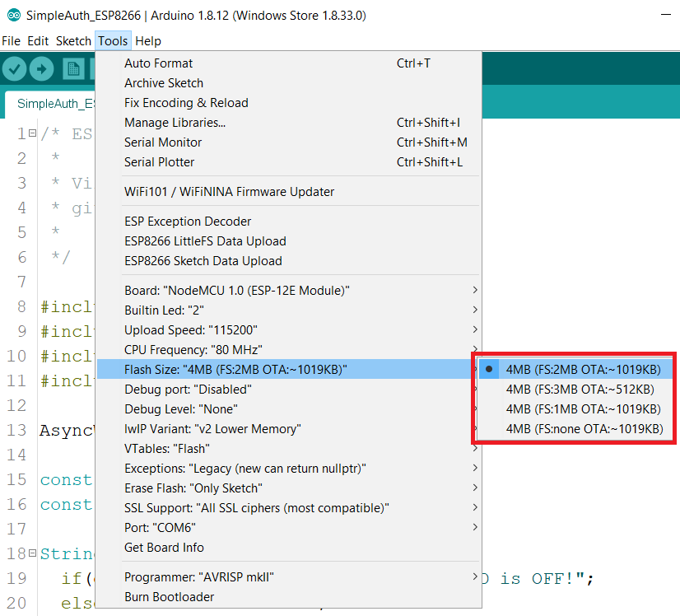Open the CPU Frequency 80 MHz submenu
The width and height of the screenshot is (680, 616).
pyautogui.click(x=288, y=350)
